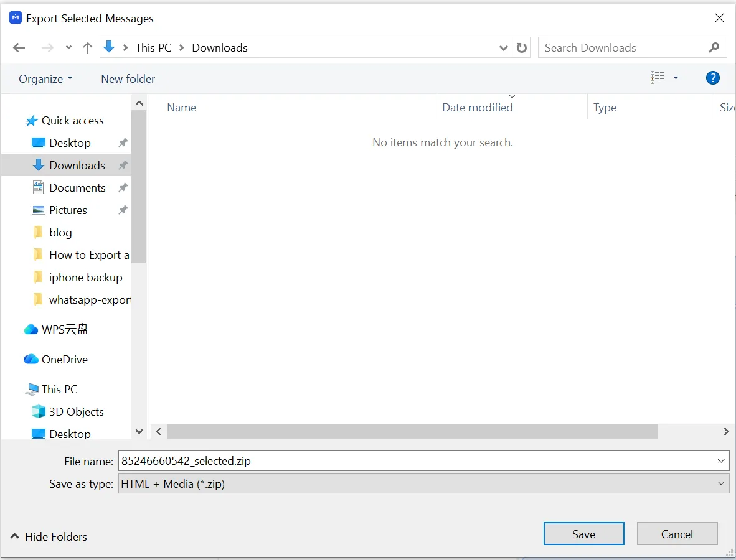736x560 pixels.
Task: Sort files by Date modified column
Action: 478,108
